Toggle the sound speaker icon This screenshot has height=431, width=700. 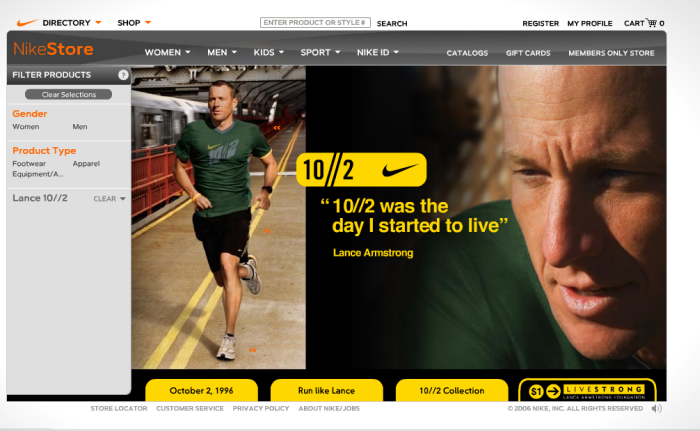(x=656, y=408)
